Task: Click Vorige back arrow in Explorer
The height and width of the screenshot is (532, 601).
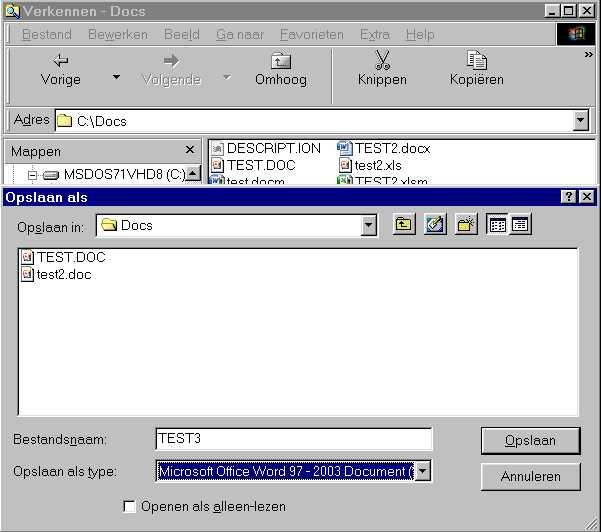Action: [x=61, y=61]
